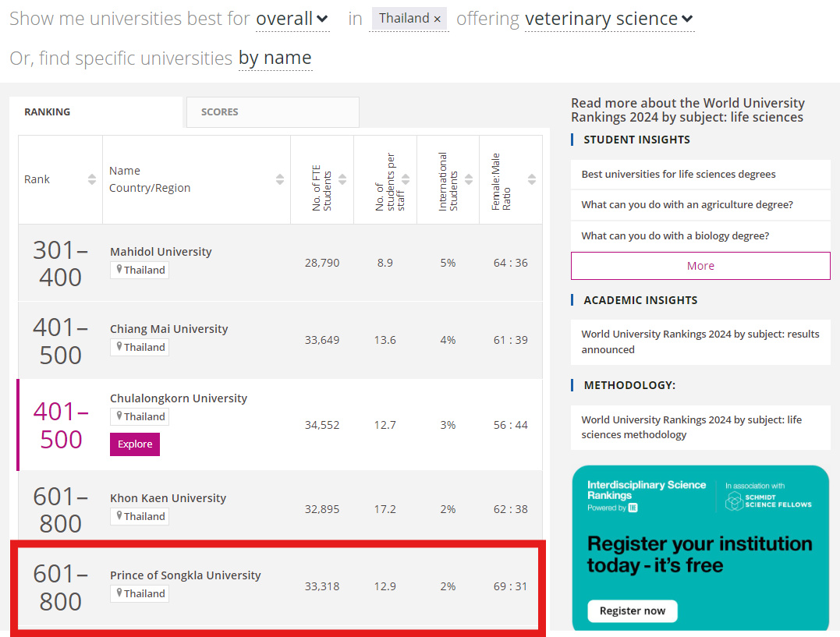
Task: Click the More button under Student Insights
Action: point(700,266)
